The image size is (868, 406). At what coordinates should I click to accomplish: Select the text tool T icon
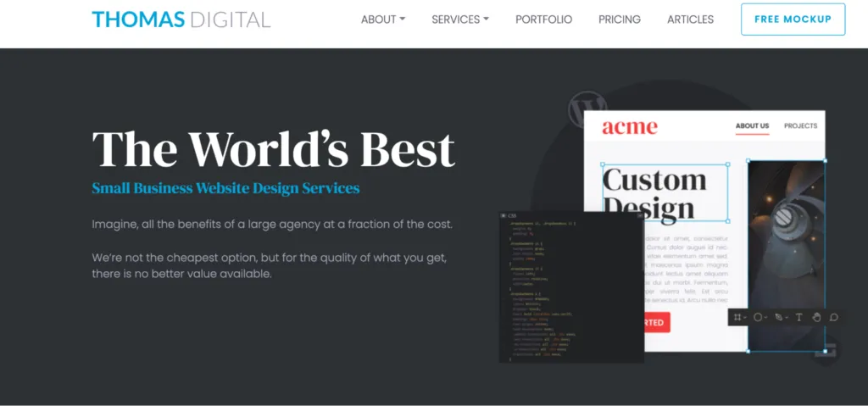pyautogui.click(x=798, y=317)
